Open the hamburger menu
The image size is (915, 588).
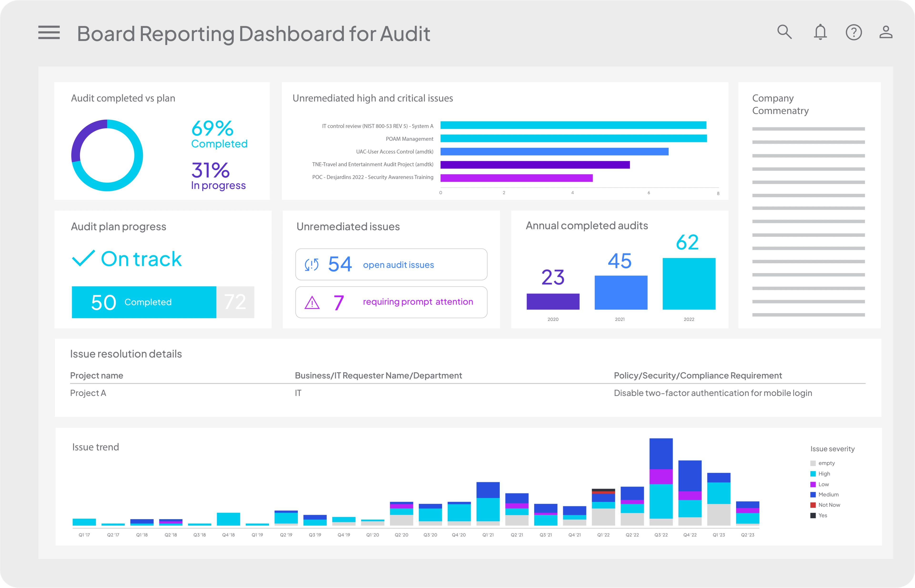(49, 32)
